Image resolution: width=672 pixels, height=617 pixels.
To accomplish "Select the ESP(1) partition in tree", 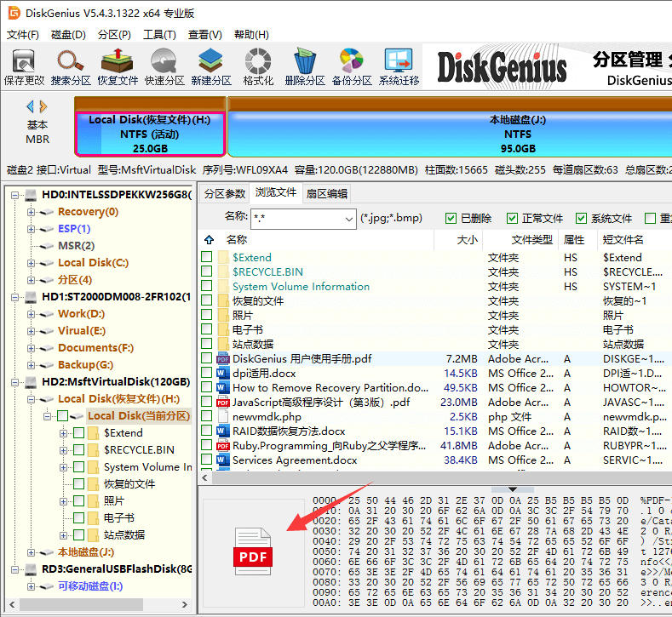I will (74, 229).
